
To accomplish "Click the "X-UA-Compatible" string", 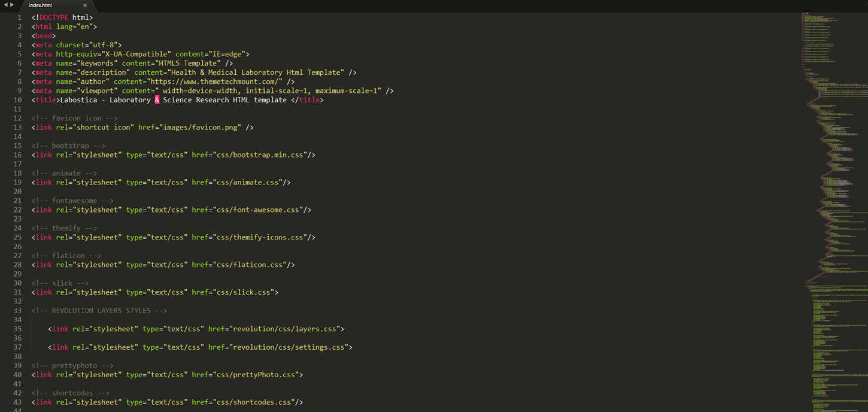I will tap(136, 54).
